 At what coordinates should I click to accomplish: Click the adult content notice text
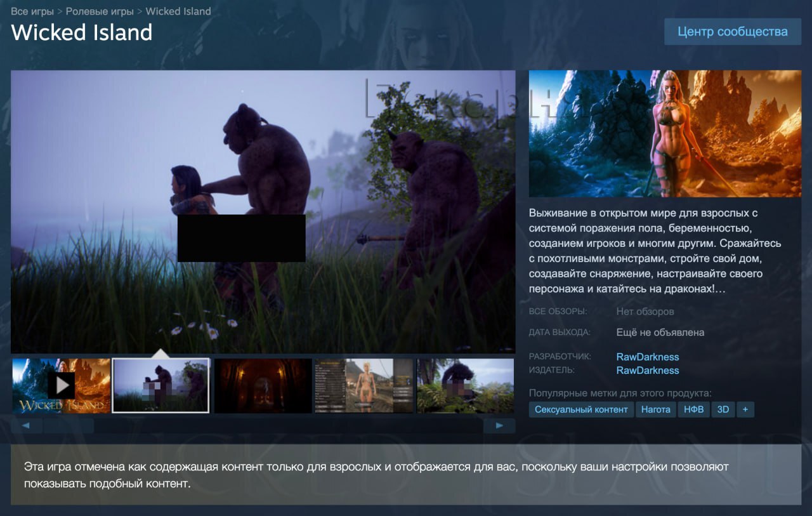(x=376, y=475)
